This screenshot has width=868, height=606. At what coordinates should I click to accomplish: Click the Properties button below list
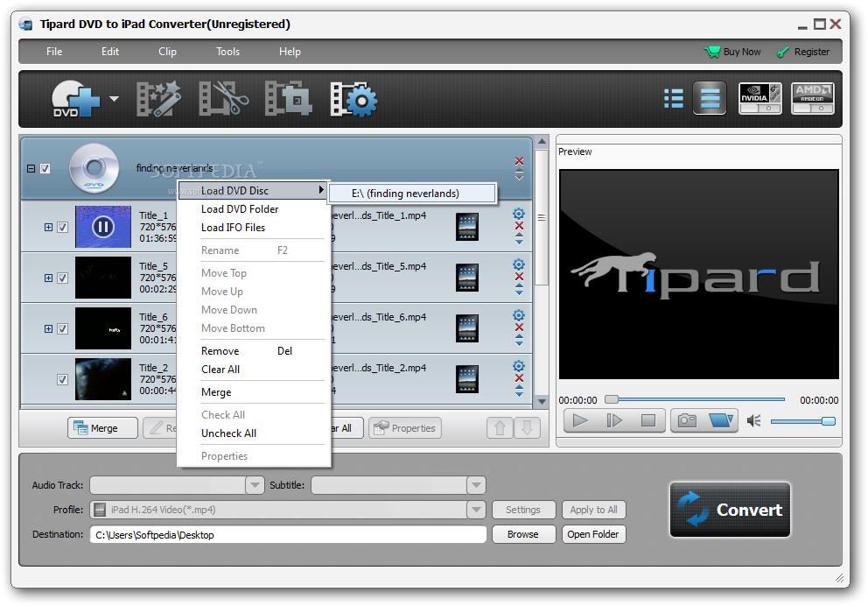click(404, 428)
